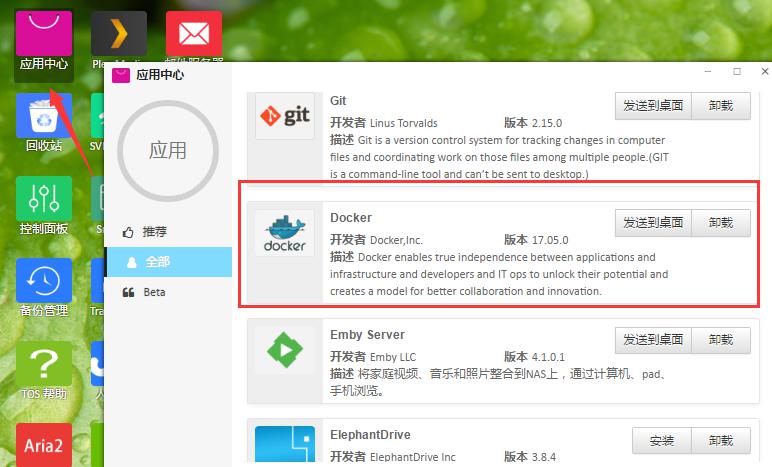Install ElephantDrive with the 安装 button
Screen dimensions: 772x467
point(662,440)
